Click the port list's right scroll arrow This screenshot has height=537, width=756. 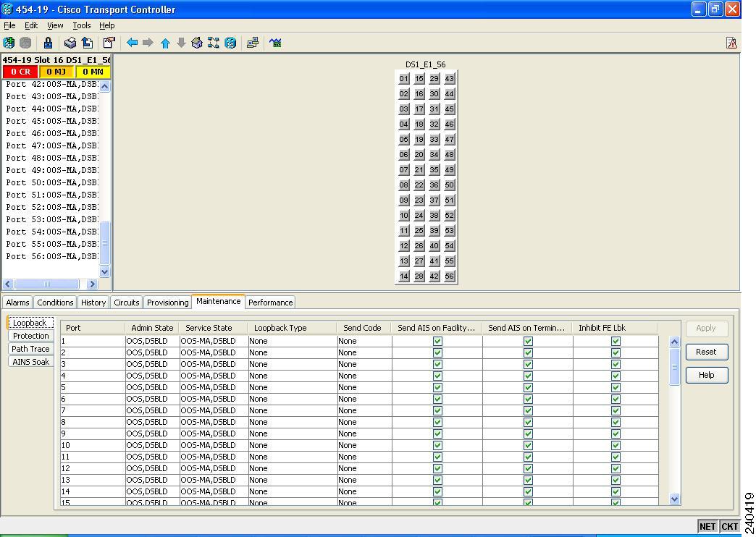(93, 284)
